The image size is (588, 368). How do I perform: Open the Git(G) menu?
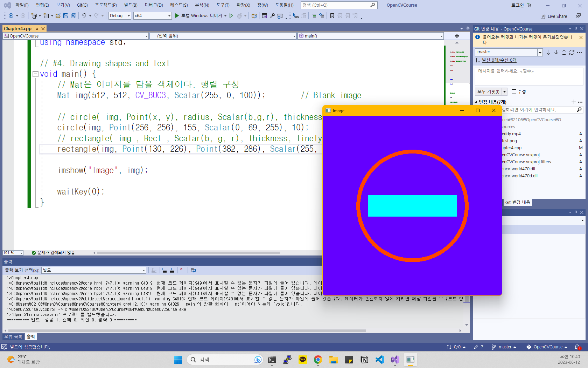pos(82,5)
